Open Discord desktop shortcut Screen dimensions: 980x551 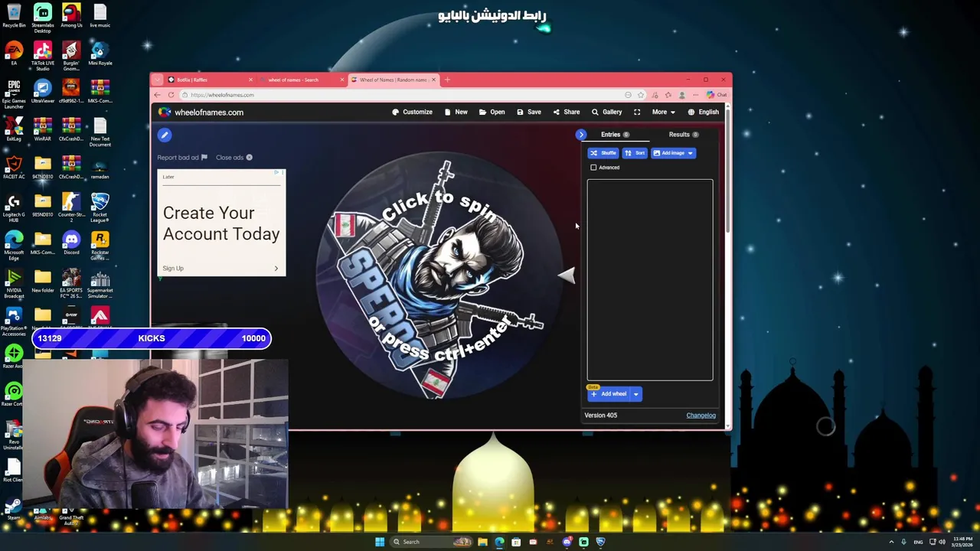click(71, 243)
